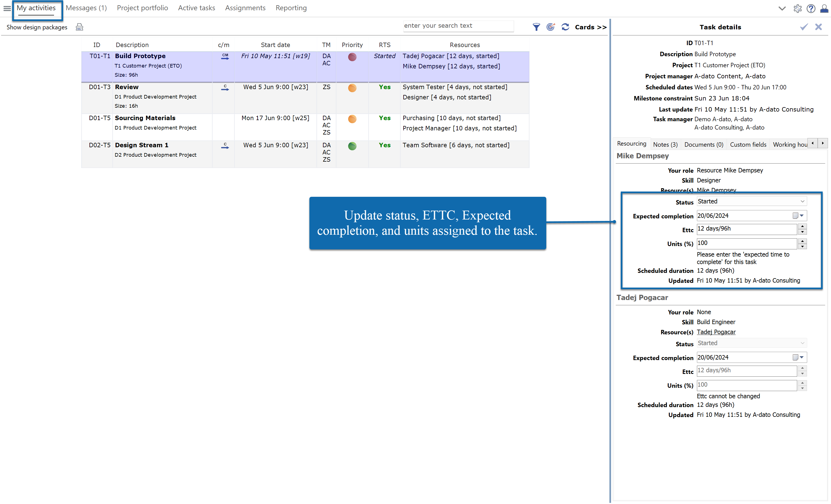Open Tadej Pogacar Status dropdown
Image resolution: width=831 pixels, height=504 pixels.
752,343
